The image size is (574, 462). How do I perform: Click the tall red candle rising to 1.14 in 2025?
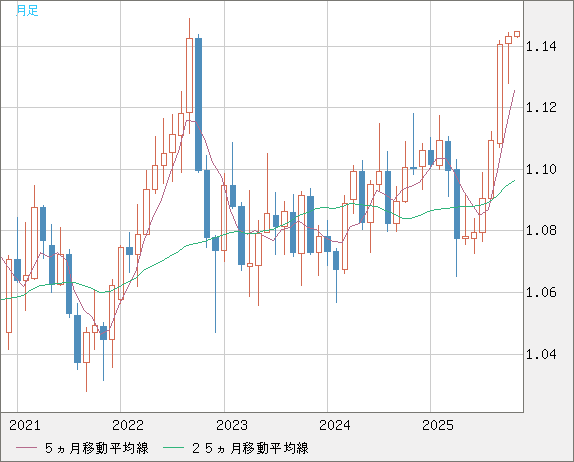pos(500,93)
